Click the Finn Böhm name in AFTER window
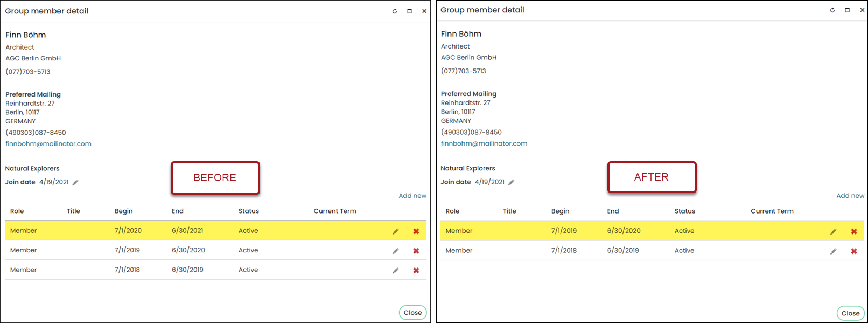The image size is (868, 323). pos(461,34)
